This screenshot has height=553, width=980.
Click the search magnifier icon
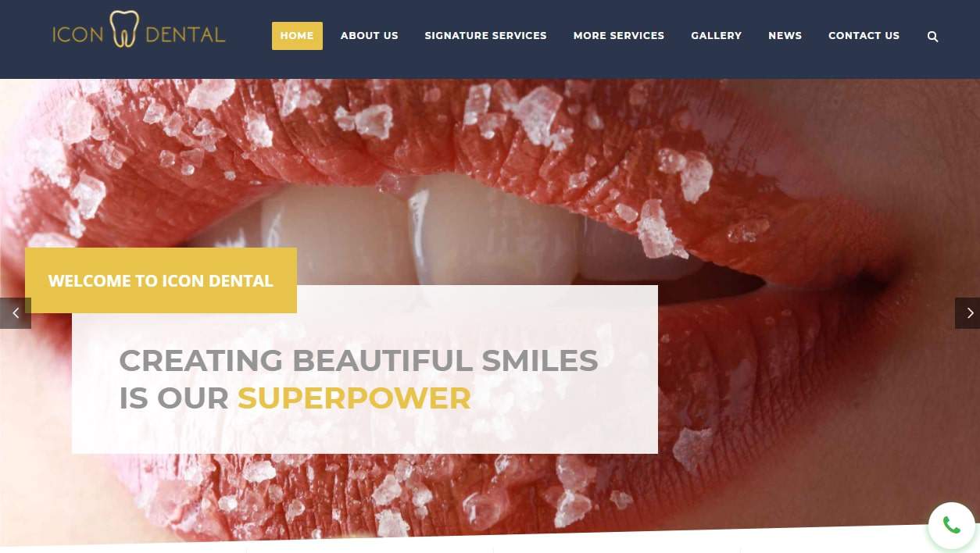pyautogui.click(x=932, y=36)
